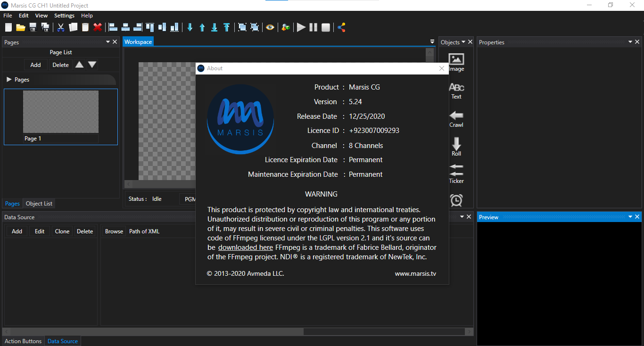Click Add in Data Source panel
The height and width of the screenshot is (346, 644).
pos(17,231)
